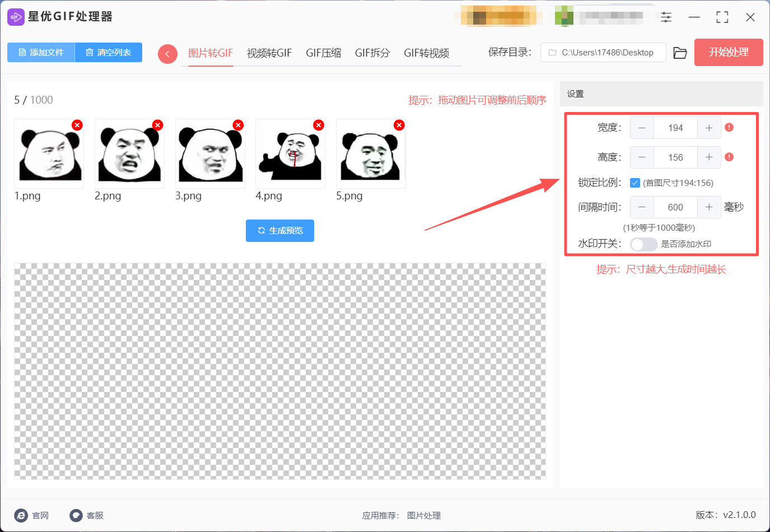Open the 图片处理 recommended app link
Image resolution: width=770 pixels, height=532 pixels.
tap(424, 515)
